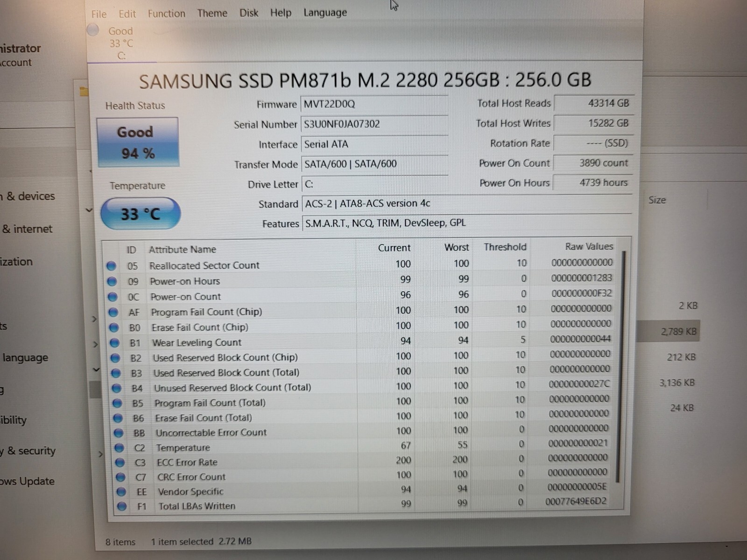Click the status dot for Erase Fail Count (Total)

118,418
